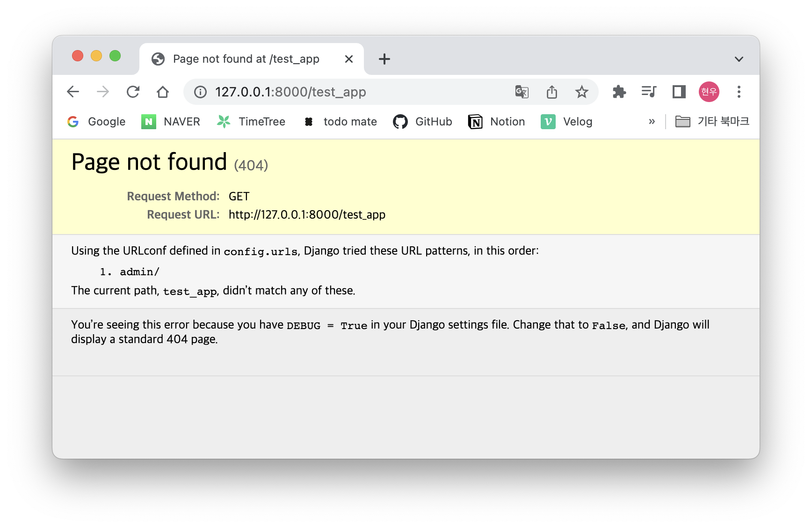This screenshot has height=528, width=812.
Task: Bookmark this page with the star
Action: (582, 92)
